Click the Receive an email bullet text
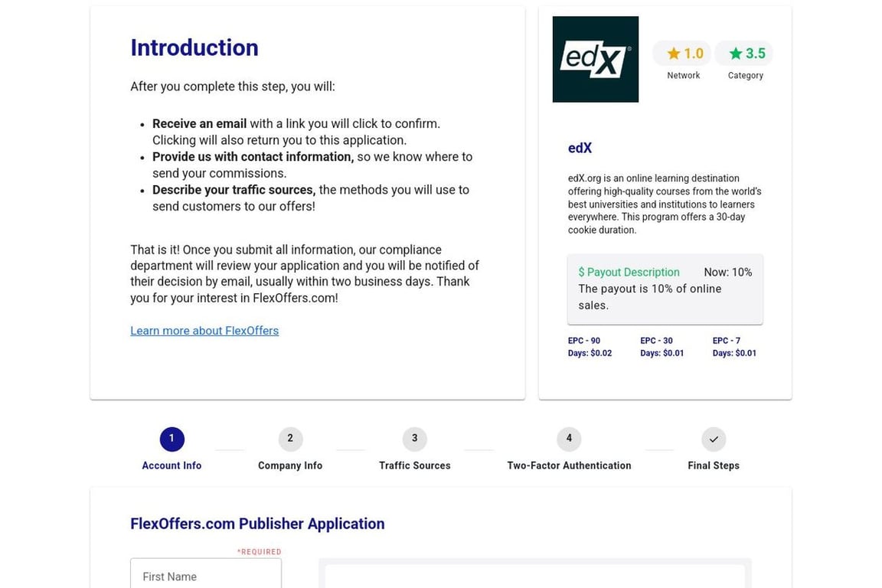 (x=296, y=132)
